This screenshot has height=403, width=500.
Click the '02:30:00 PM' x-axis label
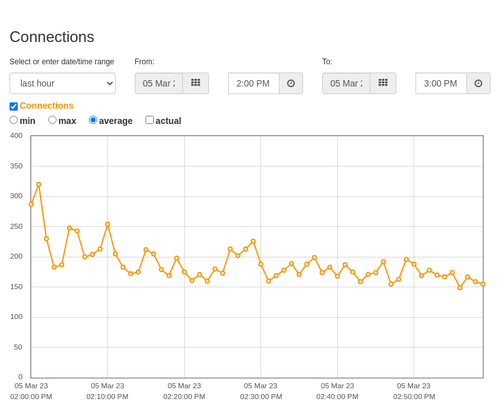(261, 397)
